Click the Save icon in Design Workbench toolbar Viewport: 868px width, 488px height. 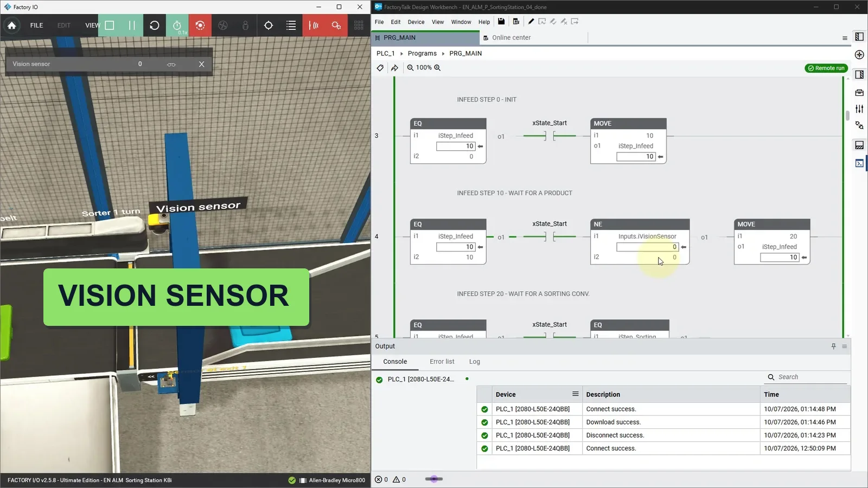click(x=501, y=22)
